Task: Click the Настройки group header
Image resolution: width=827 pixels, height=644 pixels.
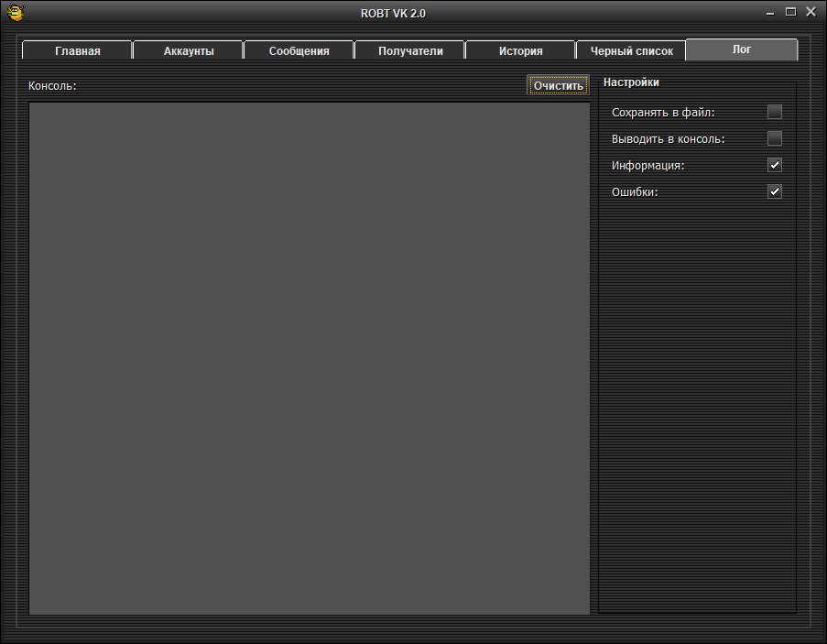Action: tap(631, 82)
